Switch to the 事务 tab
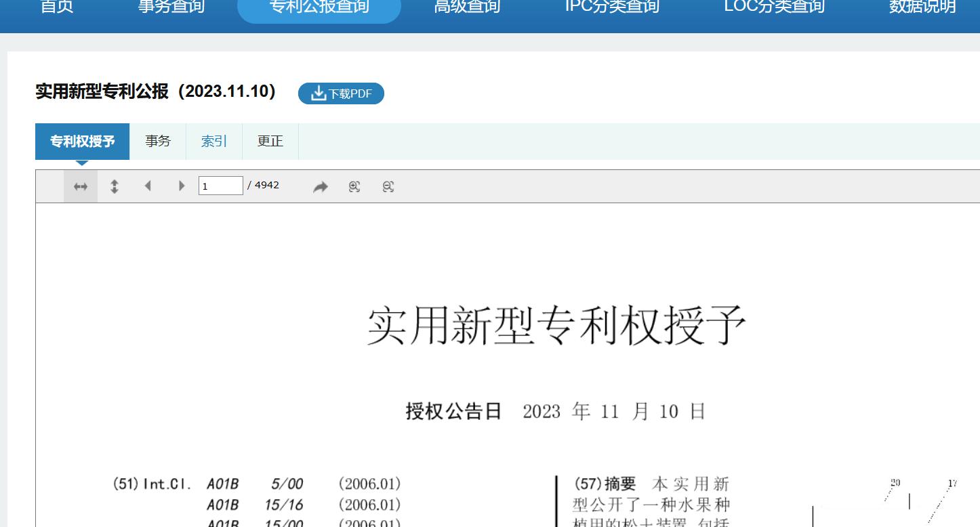 click(157, 142)
